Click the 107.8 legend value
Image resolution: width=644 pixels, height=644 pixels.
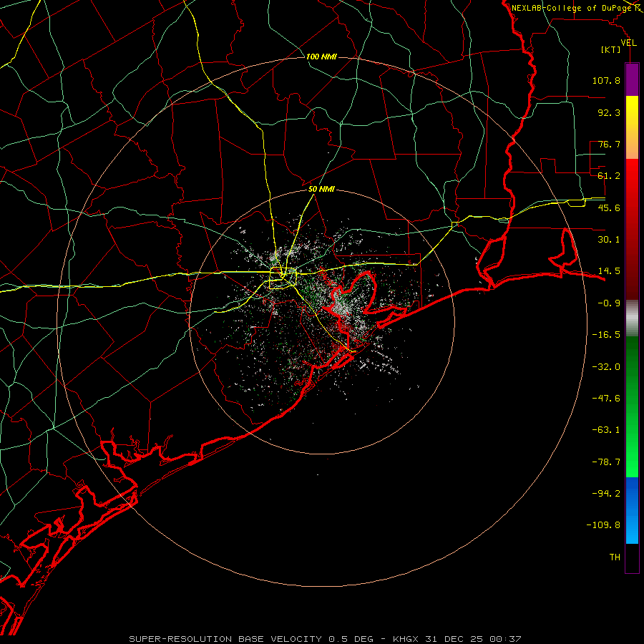click(606, 80)
